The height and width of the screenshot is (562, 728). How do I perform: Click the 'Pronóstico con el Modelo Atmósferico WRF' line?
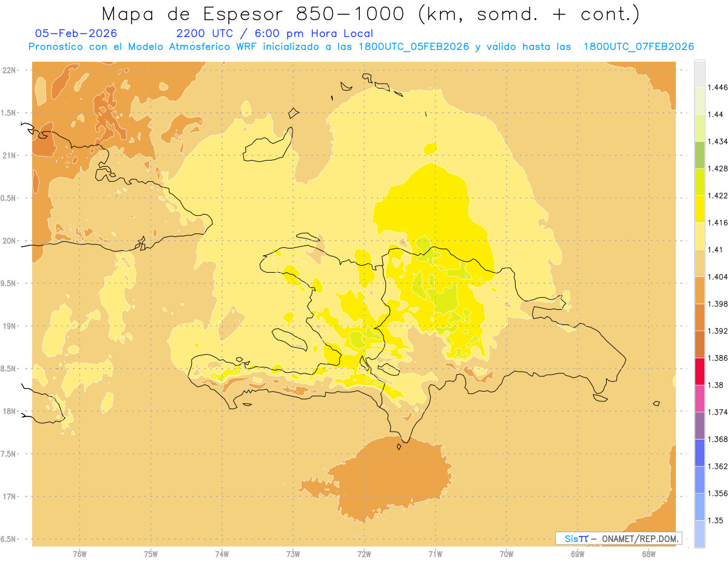[x=361, y=47]
